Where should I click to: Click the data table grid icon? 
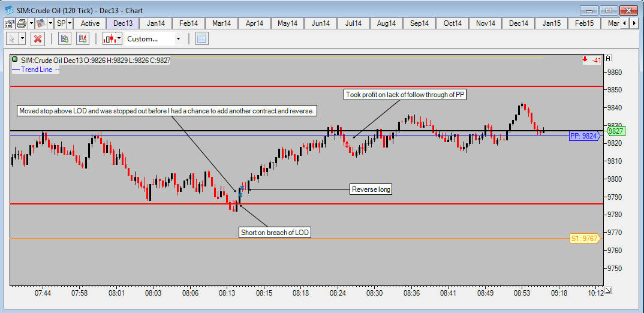pos(202,39)
